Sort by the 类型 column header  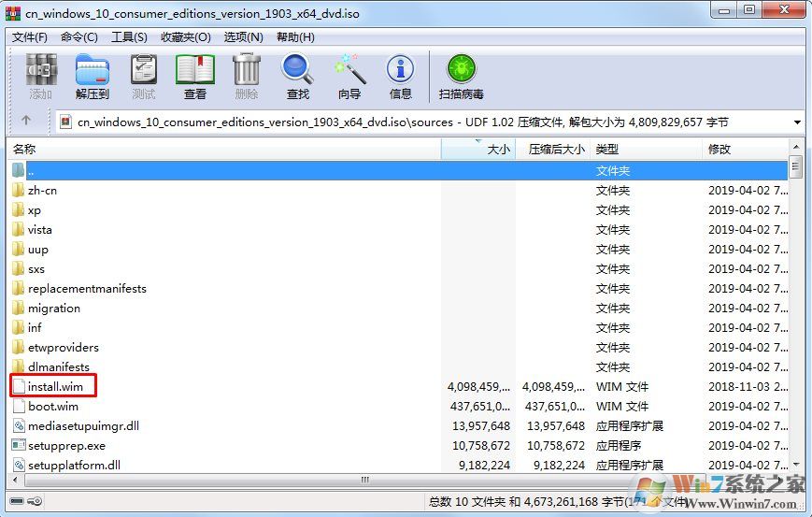(647, 150)
